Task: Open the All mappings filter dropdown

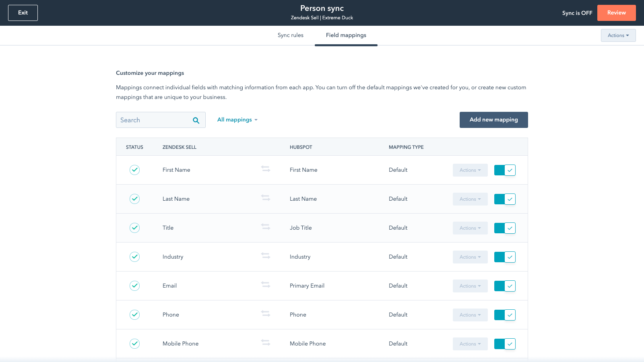Action: tap(237, 119)
